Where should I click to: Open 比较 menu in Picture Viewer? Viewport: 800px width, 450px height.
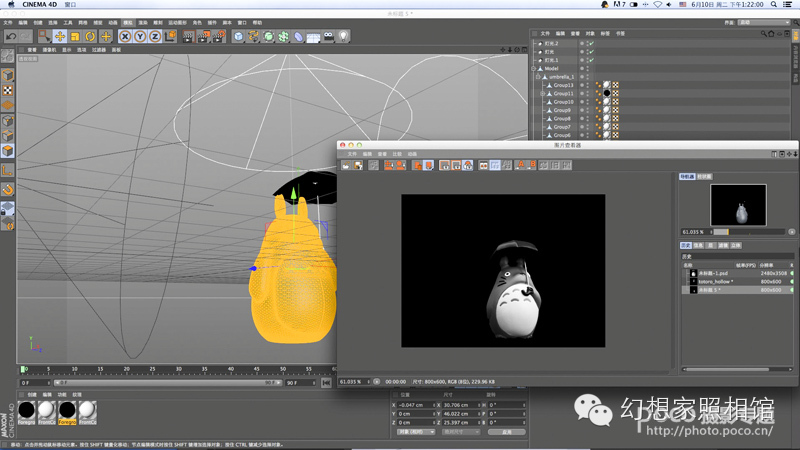(x=397, y=154)
